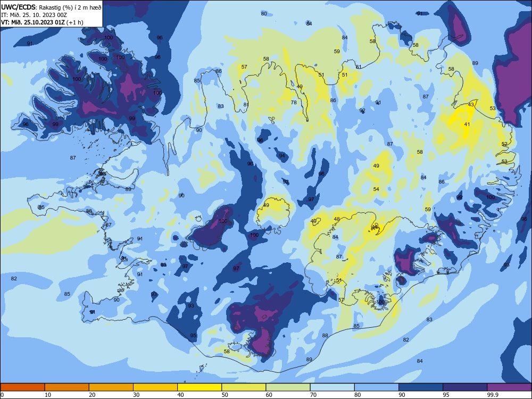Screen dimensions: 532x399
Task: Click the amber 30–40 legend swatch
Action: 155,387
